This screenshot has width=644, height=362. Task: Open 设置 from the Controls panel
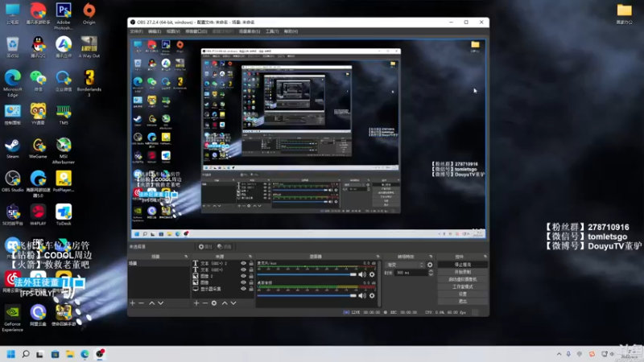462,294
